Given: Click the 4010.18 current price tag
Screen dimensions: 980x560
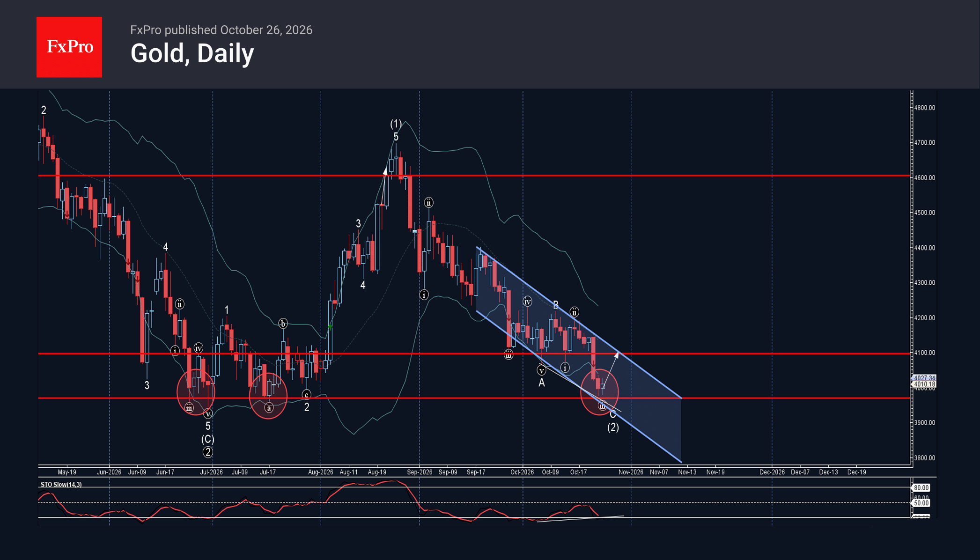Looking at the screenshot, I should (x=924, y=384).
